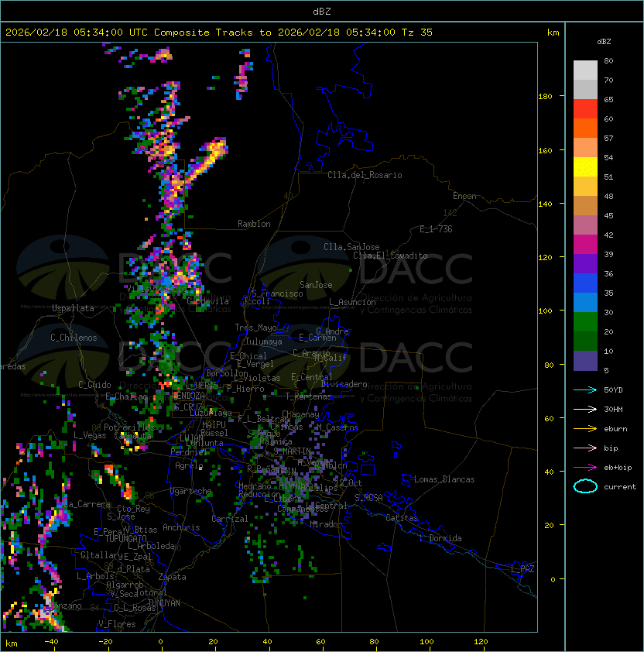
Task: Pick the orange swatch between 60 and 57 dBZ
Action: 585,129
